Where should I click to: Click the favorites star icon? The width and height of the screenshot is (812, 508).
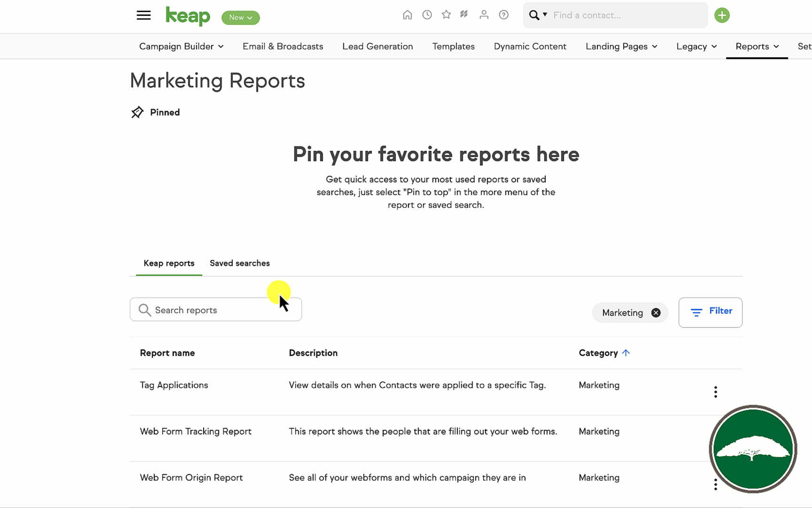click(446, 15)
